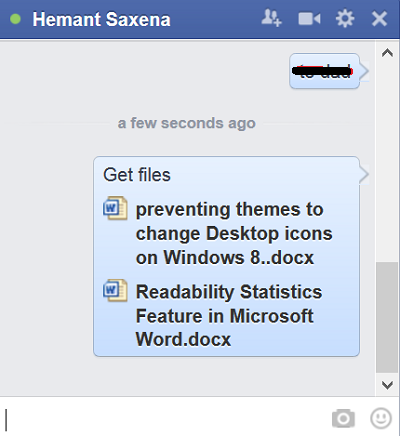
Task: Open preventing themes to change Desktop icons file
Action: pos(234,233)
